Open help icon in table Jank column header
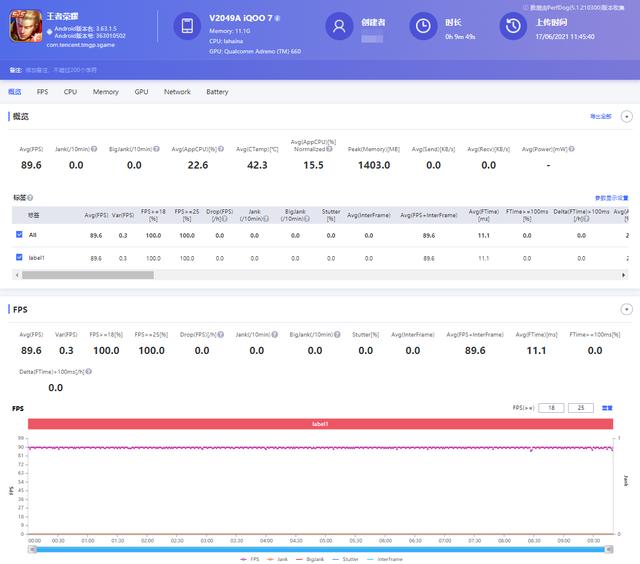Screen dimensions: 640x564 tap(266, 219)
